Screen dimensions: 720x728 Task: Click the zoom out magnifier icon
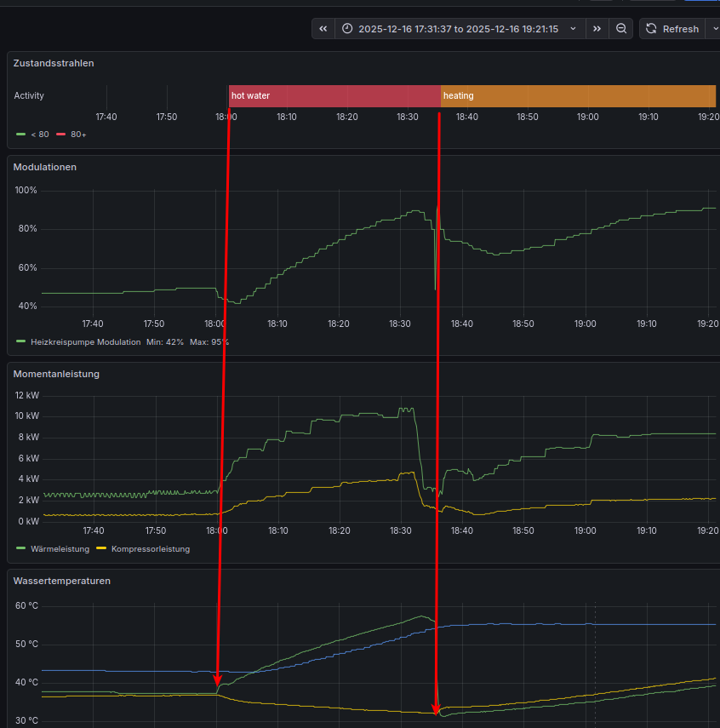pyautogui.click(x=621, y=29)
